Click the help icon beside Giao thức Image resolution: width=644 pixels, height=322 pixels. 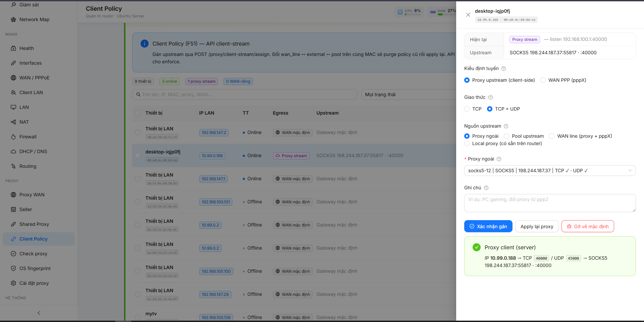click(x=490, y=97)
